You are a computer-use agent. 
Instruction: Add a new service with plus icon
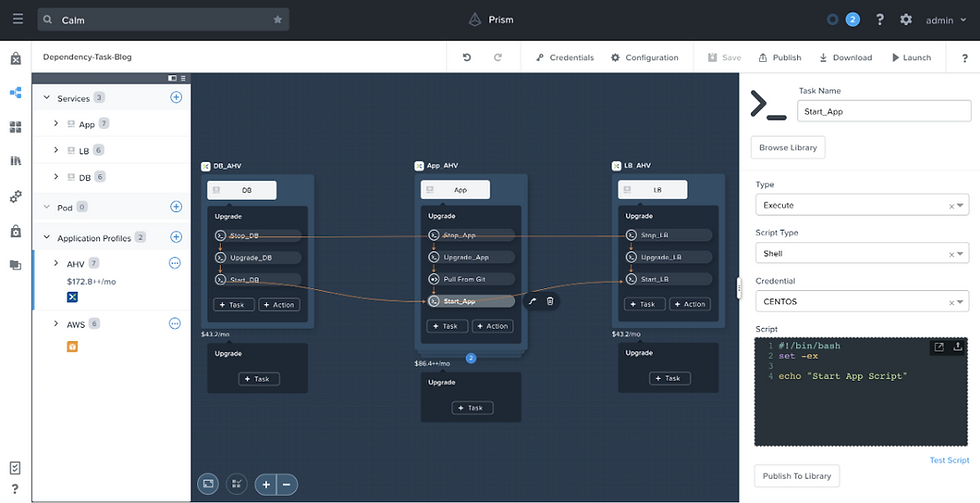tap(176, 97)
